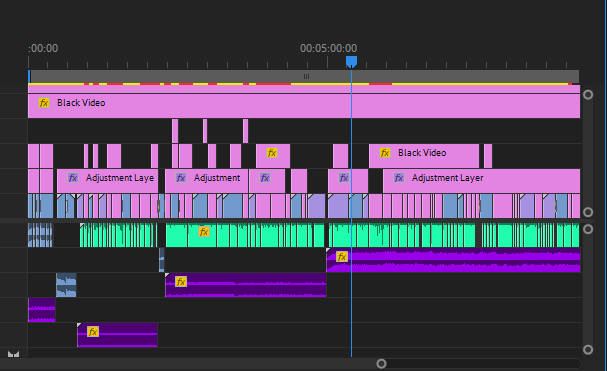Screen dimensions: 607x371
Task: Select the blue audio clip on the third audio track
Action: coord(66,285)
